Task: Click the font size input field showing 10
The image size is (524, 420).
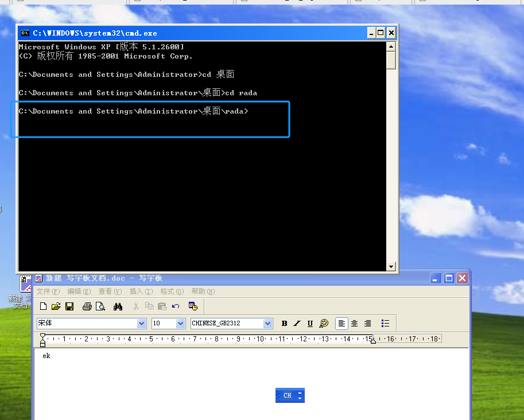Action: [x=164, y=323]
